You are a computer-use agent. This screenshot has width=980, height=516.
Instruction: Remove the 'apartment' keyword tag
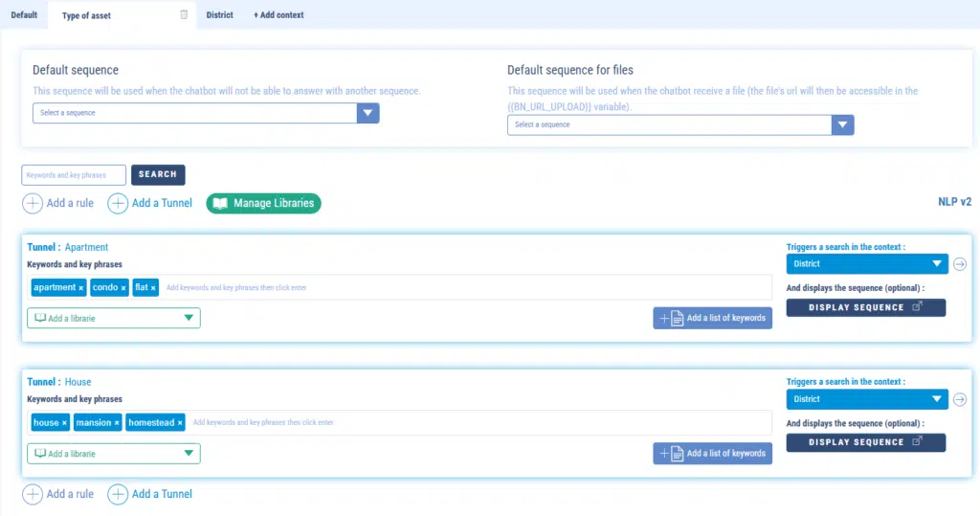81,288
